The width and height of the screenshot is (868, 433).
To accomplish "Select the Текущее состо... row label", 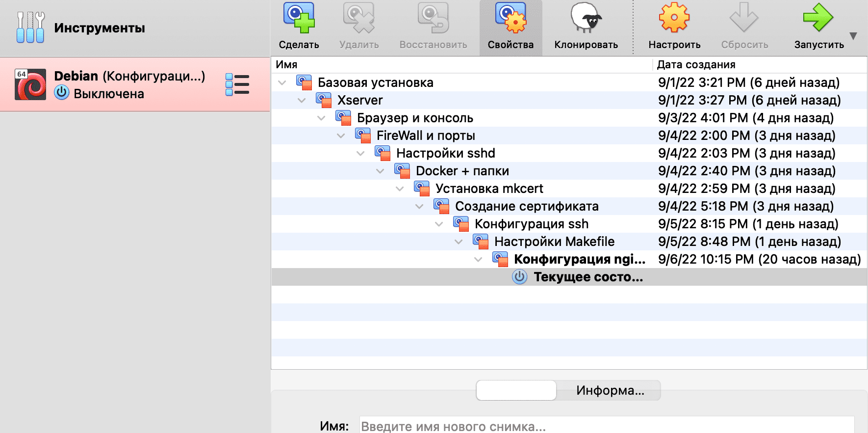I will click(x=588, y=277).
